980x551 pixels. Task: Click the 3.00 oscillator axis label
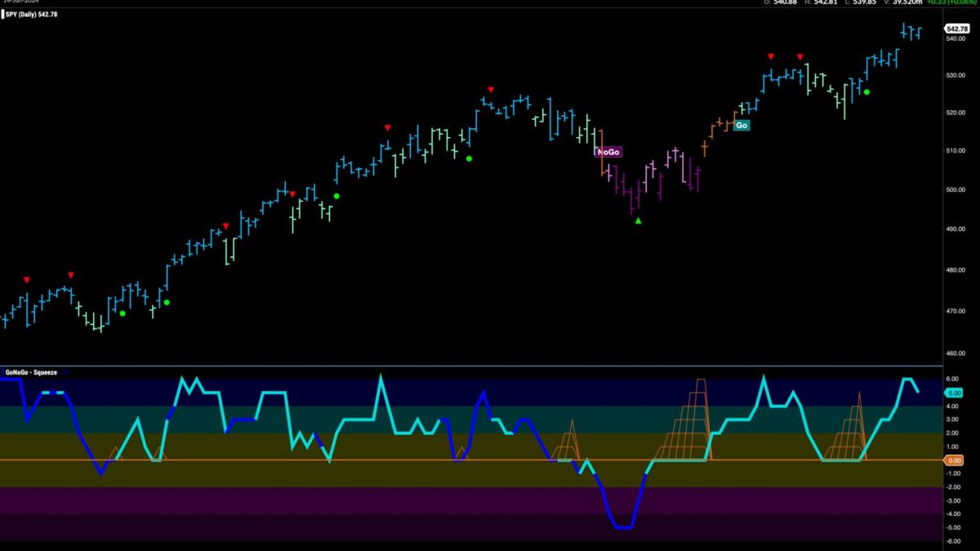click(x=951, y=420)
